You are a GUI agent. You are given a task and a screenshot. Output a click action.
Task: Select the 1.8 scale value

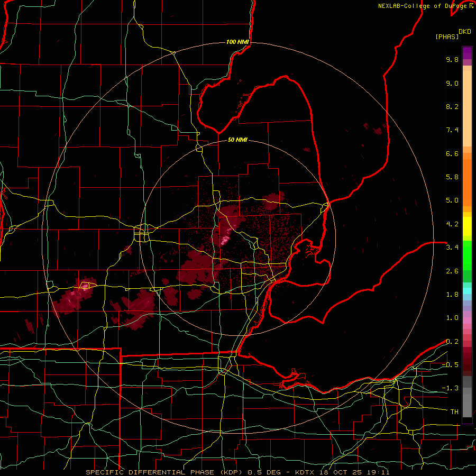pos(452,295)
